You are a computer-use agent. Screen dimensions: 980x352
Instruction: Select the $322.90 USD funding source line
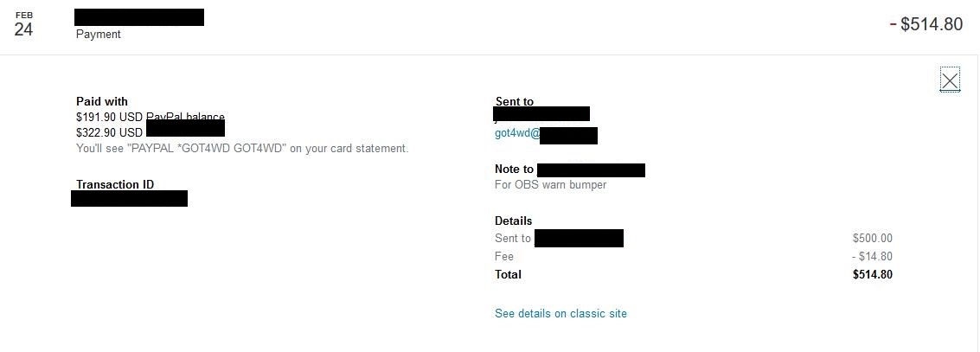tap(150, 132)
